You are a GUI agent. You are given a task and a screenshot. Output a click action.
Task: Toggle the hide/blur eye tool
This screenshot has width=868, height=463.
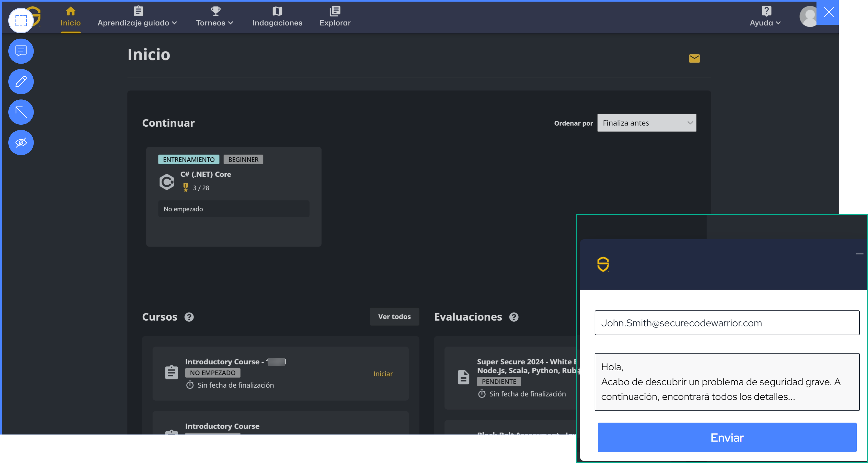(x=21, y=142)
